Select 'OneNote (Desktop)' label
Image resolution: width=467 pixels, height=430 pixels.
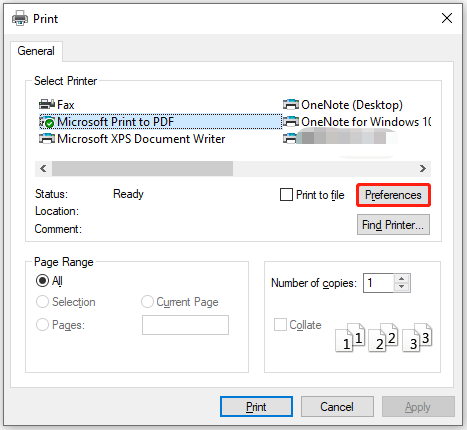tap(352, 105)
